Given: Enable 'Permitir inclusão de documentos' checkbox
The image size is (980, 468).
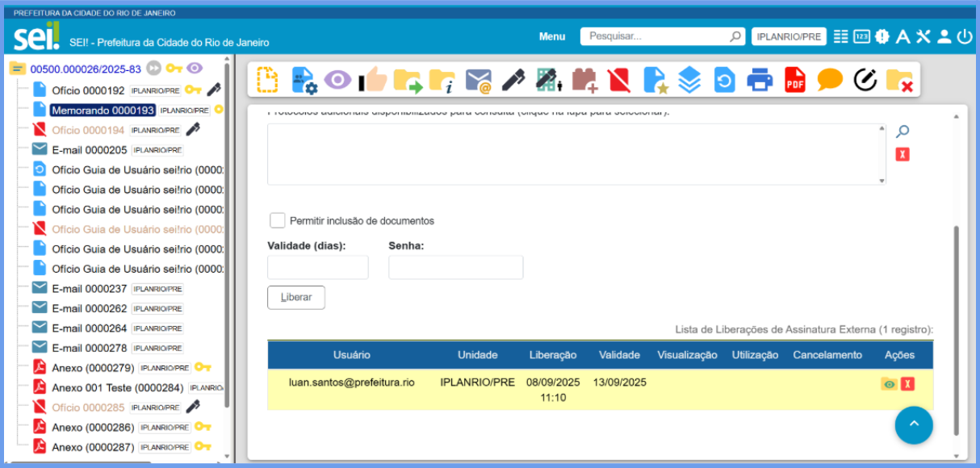Looking at the screenshot, I should 278,220.
